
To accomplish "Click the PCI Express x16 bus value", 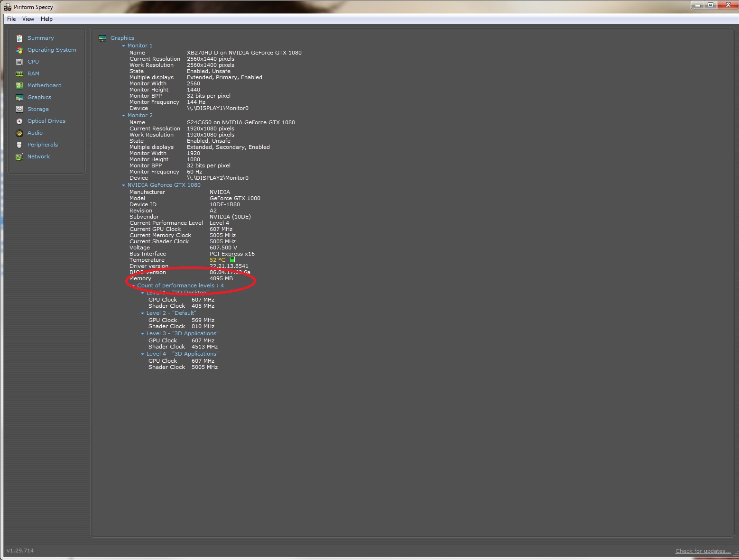I will coord(232,254).
